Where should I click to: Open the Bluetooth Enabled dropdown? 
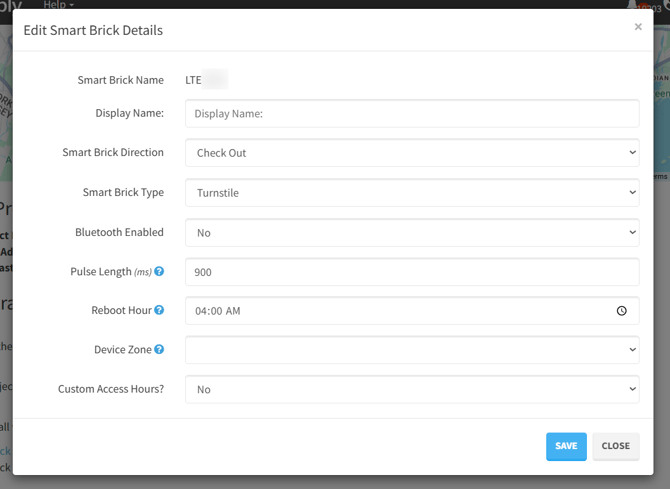pos(411,232)
